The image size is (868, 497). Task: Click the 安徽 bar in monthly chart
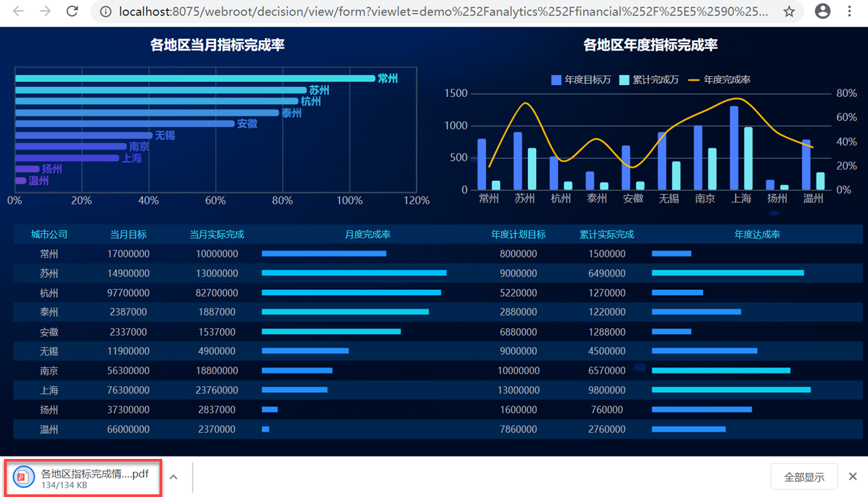tap(125, 124)
